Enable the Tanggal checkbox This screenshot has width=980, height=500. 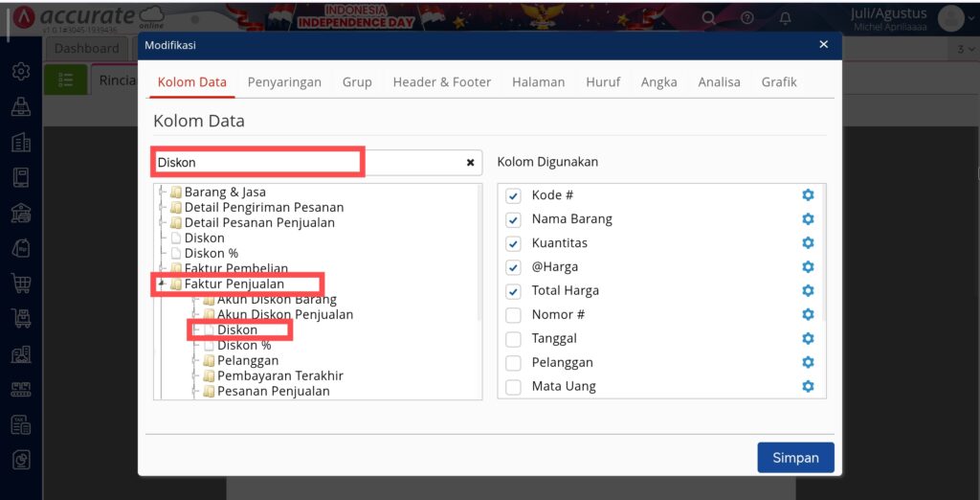pyautogui.click(x=513, y=339)
